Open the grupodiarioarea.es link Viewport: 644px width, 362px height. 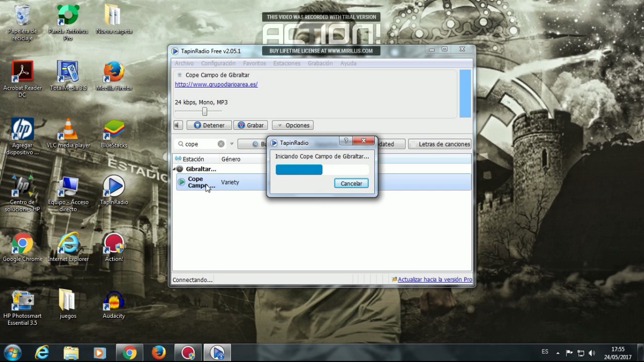[216, 84]
